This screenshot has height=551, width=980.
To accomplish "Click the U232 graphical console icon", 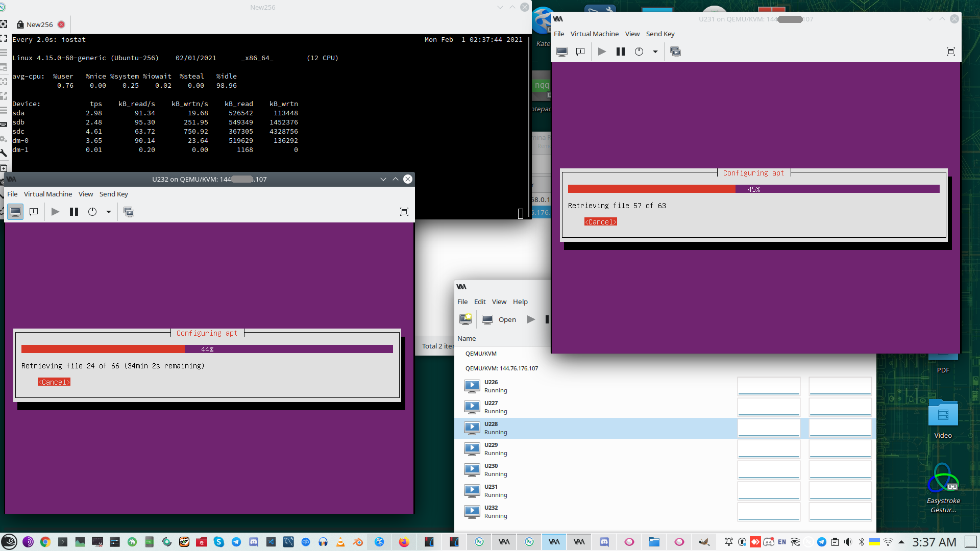I will (x=15, y=212).
